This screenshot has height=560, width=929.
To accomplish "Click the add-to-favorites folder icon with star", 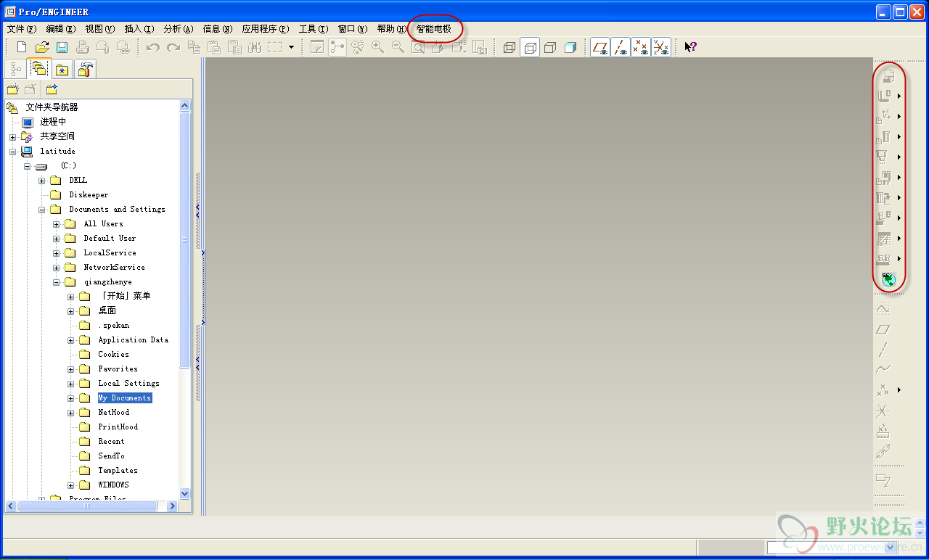I will click(x=52, y=90).
